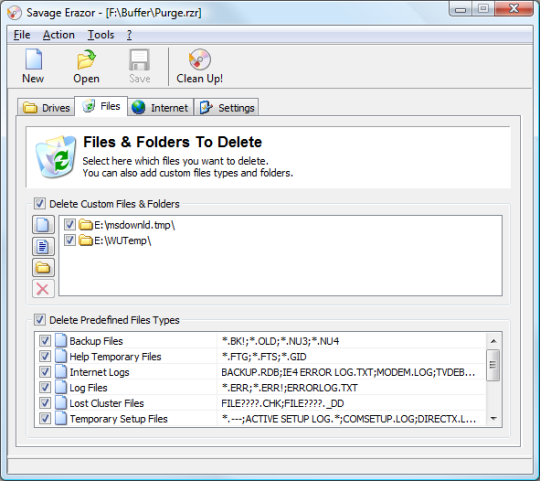This screenshot has height=481, width=540.
Task: Click the BACKUP.RDB;IE4 ERROR LOG.TXT pattern cell
Action: click(x=351, y=372)
